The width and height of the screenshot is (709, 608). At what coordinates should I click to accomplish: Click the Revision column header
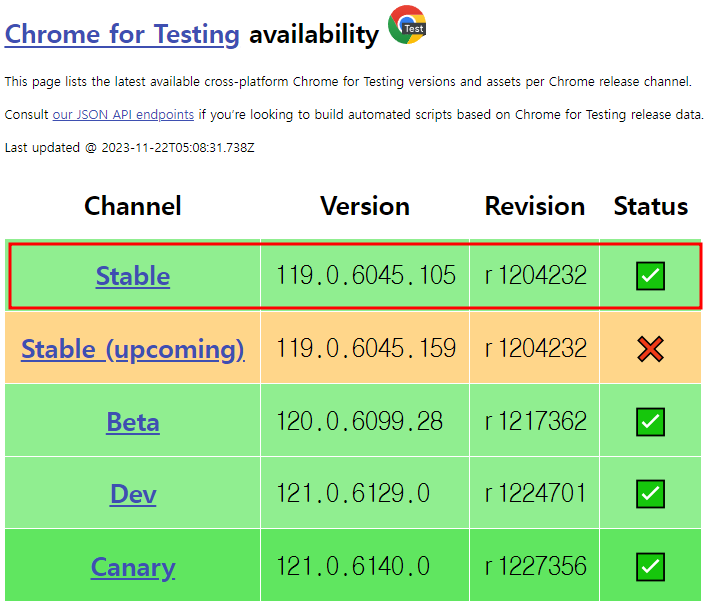(x=535, y=206)
